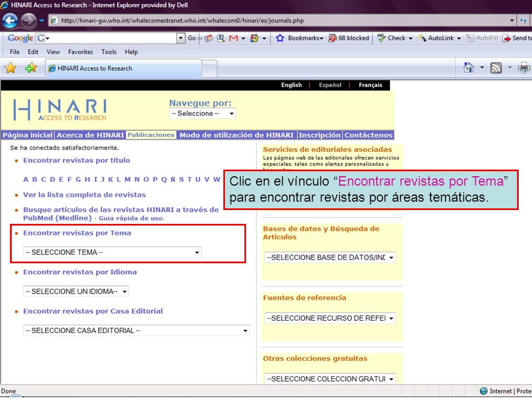The image size is (532, 399).
Task: Click the Home icon in the toolbar
Action: [x=469, y=68]
